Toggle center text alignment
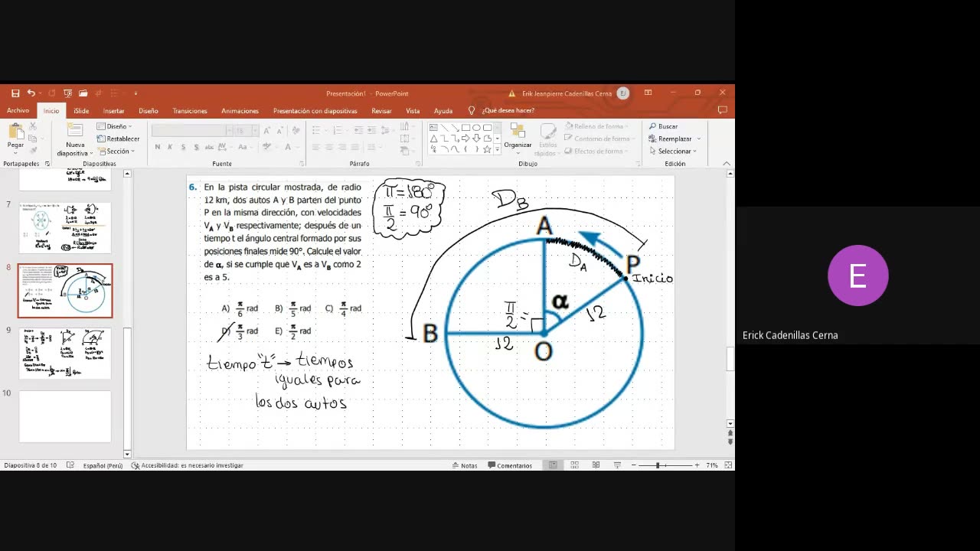This screenshot has width=980, height=551. pos(329,147)
